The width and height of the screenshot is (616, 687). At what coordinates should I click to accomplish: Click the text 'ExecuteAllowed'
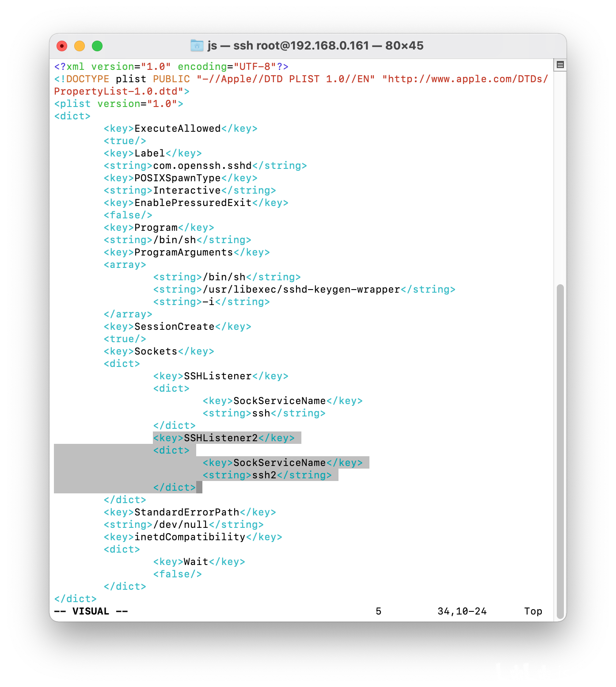click(178, 129)
